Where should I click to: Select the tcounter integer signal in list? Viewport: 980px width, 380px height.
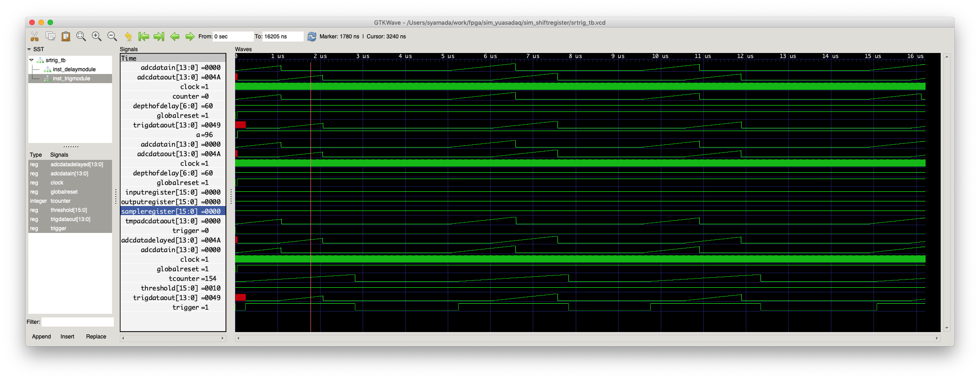(x=70, y=201)
